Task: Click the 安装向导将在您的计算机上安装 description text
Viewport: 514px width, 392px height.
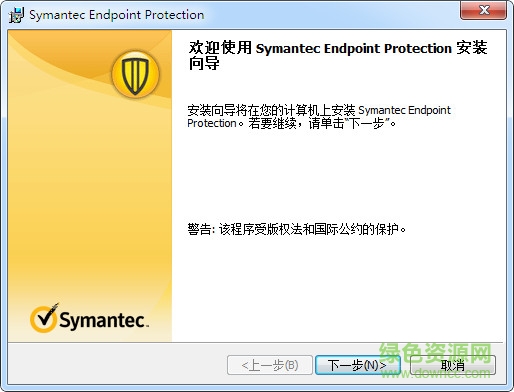Action: [x=319, y=117]
